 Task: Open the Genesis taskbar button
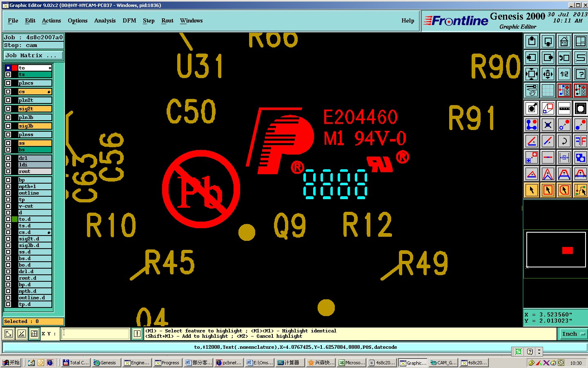[x=105, y=363]
